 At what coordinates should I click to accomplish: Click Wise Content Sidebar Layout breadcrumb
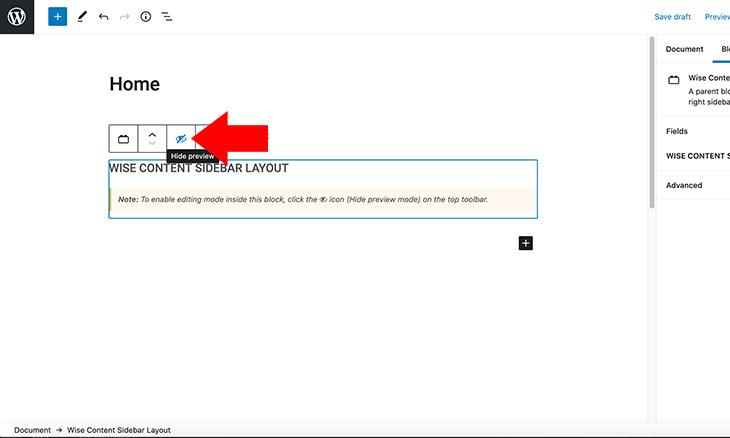[119, 430]
